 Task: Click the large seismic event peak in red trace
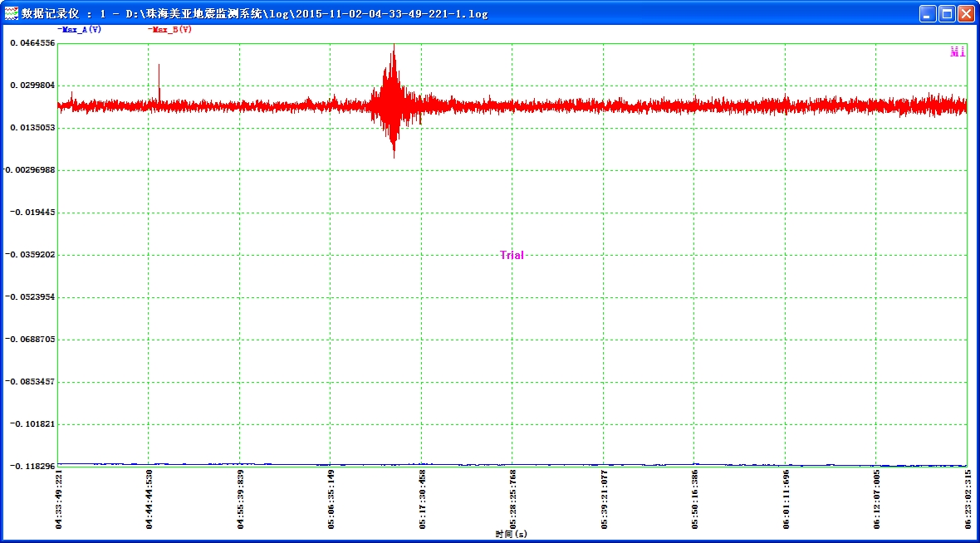393,100
